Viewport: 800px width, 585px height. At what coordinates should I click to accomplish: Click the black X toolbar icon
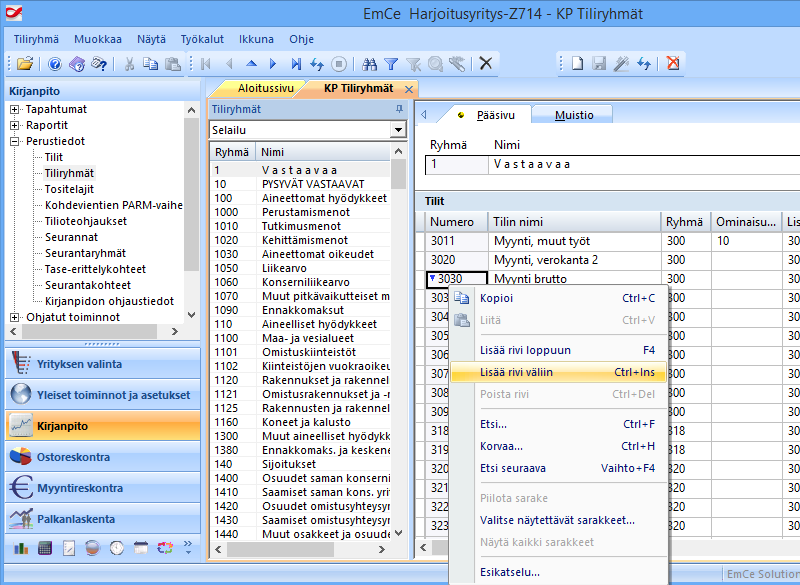486,63
